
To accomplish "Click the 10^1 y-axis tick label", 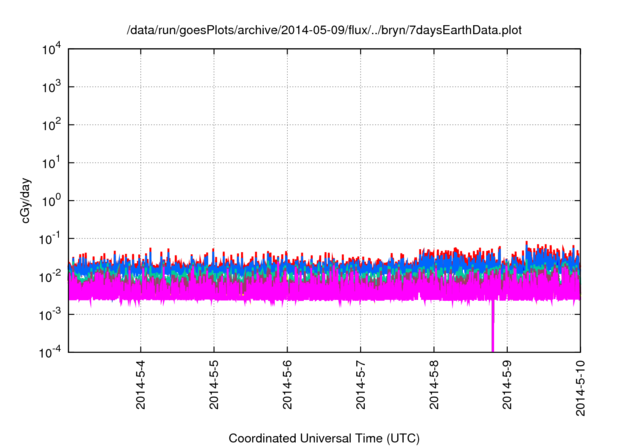I will point(51,163).
